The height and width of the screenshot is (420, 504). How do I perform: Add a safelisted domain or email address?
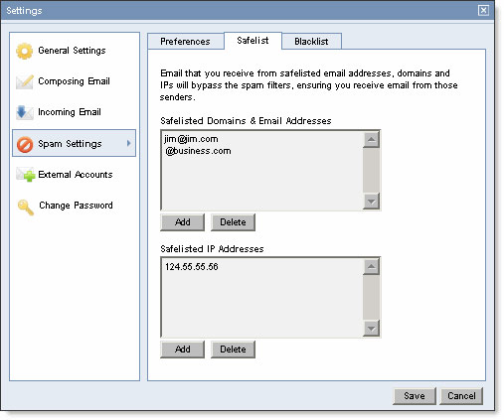pyautogui.click(x=183, y=222)
